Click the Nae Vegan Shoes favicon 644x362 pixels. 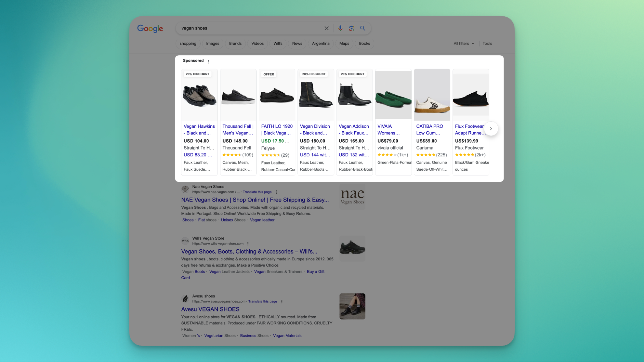tap(185, 189)
